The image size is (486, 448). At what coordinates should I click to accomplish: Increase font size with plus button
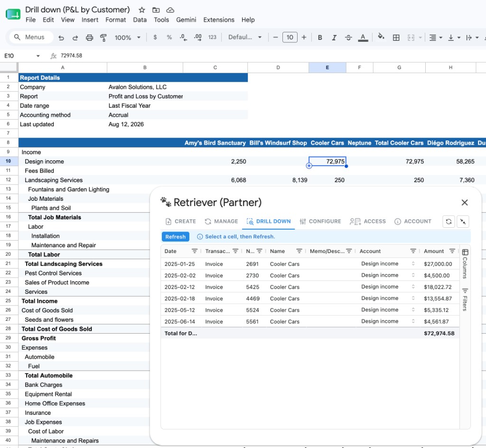coord(304,37)
